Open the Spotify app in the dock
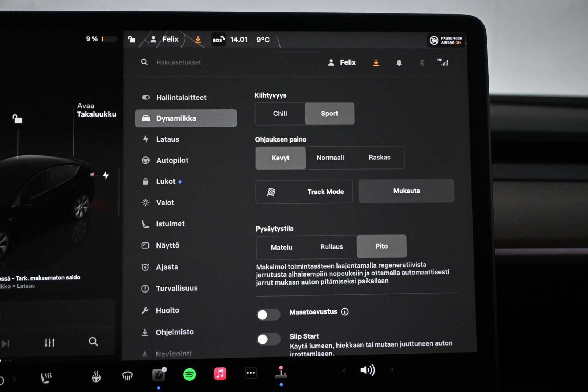Image resolution: width=588 pixels, height=392 pixels. click(x=189, y=374)
